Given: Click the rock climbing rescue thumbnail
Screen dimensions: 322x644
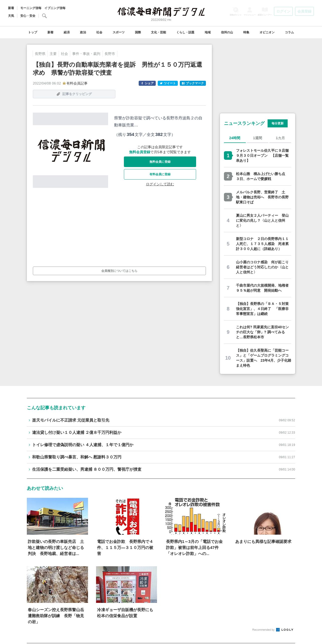Looking at the screenshot, I should pyautogui.click(x=57, y=584).
